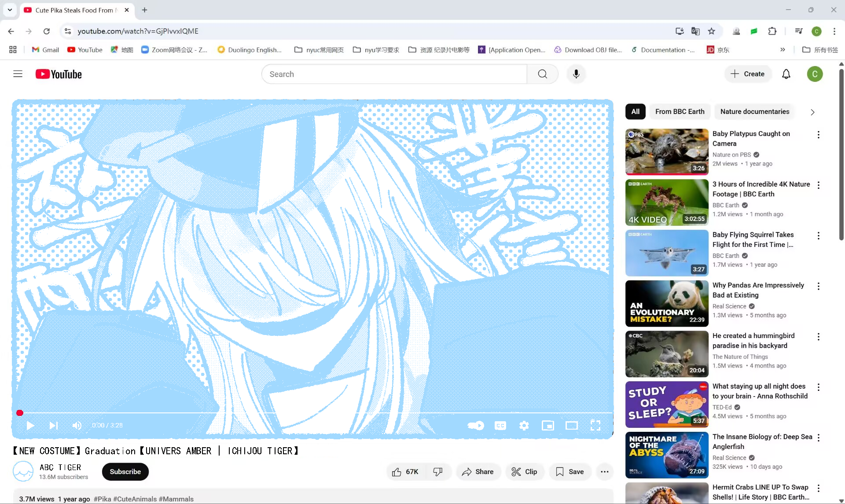Image resolution: width=845 pixels, height=504 pixels.
Task: Select the From BBC Earth chip
Action: [680, 112]
